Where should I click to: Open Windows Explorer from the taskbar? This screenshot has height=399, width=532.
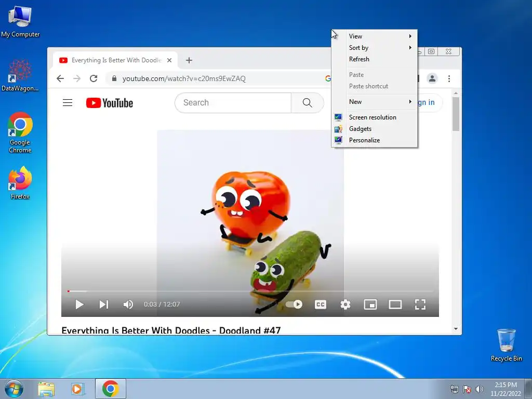point(46,389)
